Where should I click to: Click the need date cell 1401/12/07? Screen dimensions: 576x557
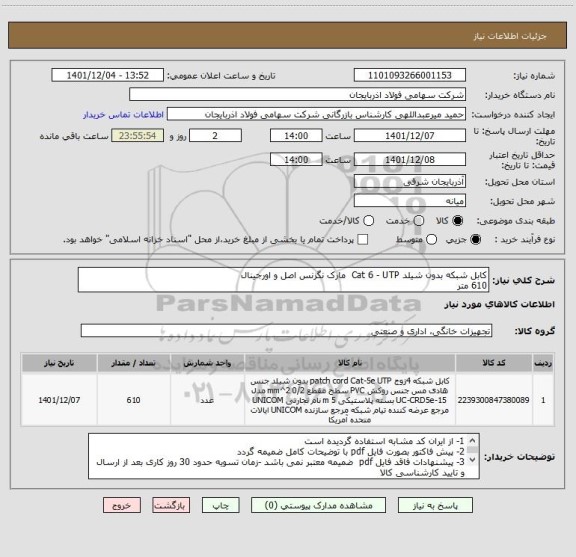point(59,400)
